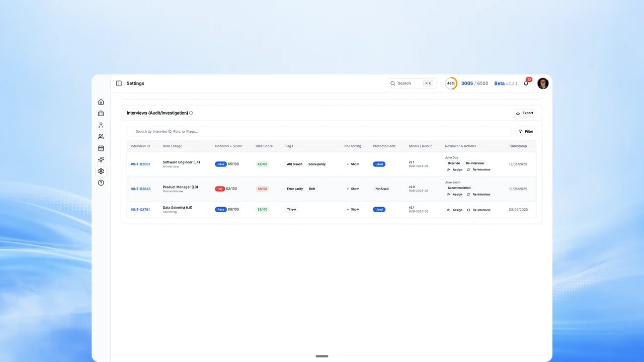Click the Protected Attr. column header
The height and width of the screenshot is (362, 644).
point(384,146)
